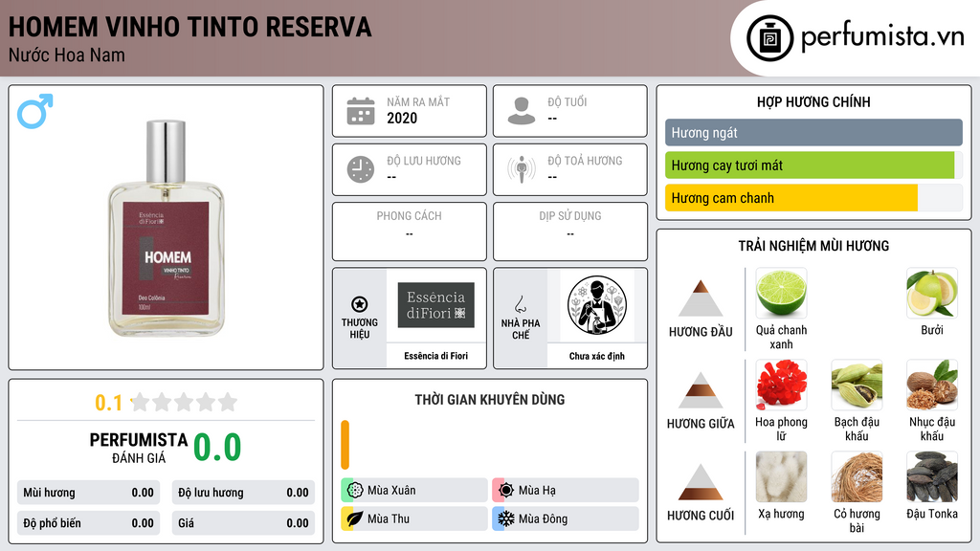This screenshot has height=551, width=980.
Task: Click the Hương giữa pyramid icon
Action: point(701,390)
